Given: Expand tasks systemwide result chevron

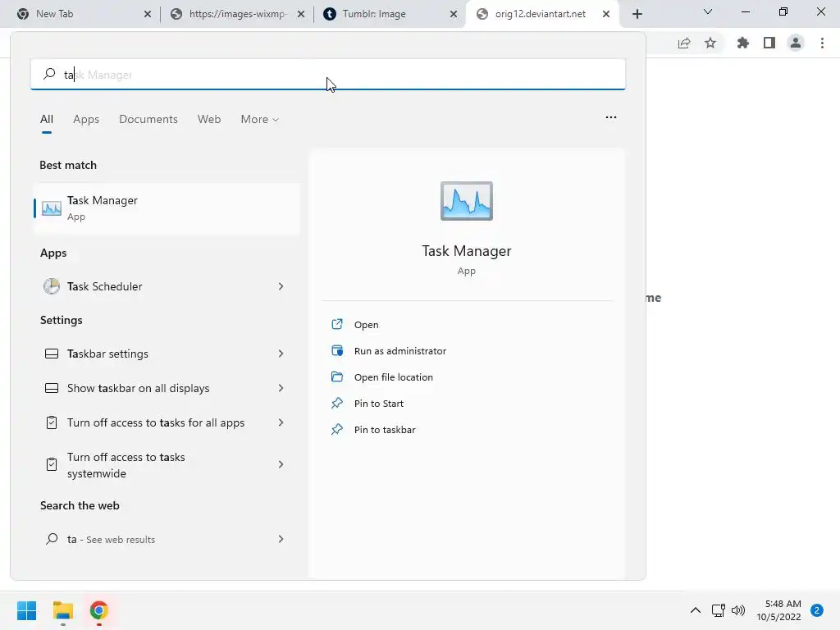Looking at the screenshot, I should pyautogui.click(x=281, y=464).
